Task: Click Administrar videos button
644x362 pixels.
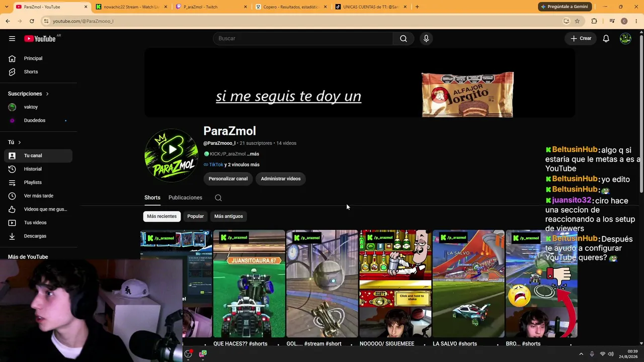Action: tap(281, 178)
